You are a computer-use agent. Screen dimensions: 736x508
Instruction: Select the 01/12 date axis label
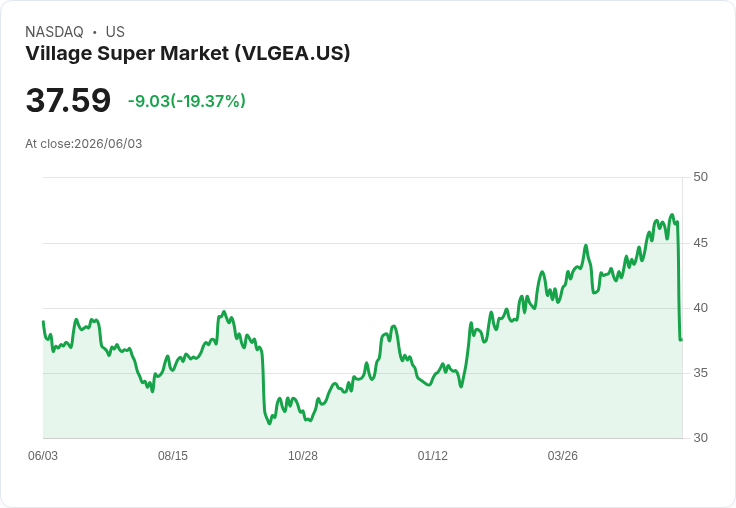[433, 455]
